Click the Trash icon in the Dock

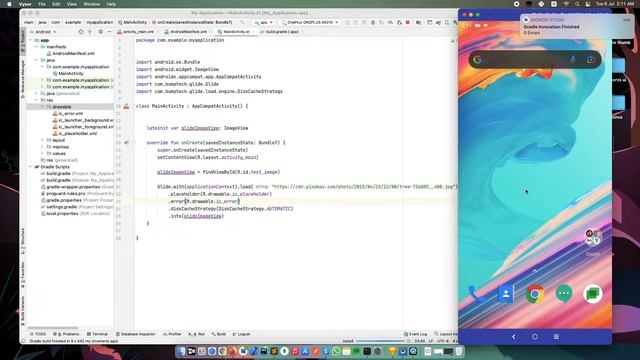459,351
